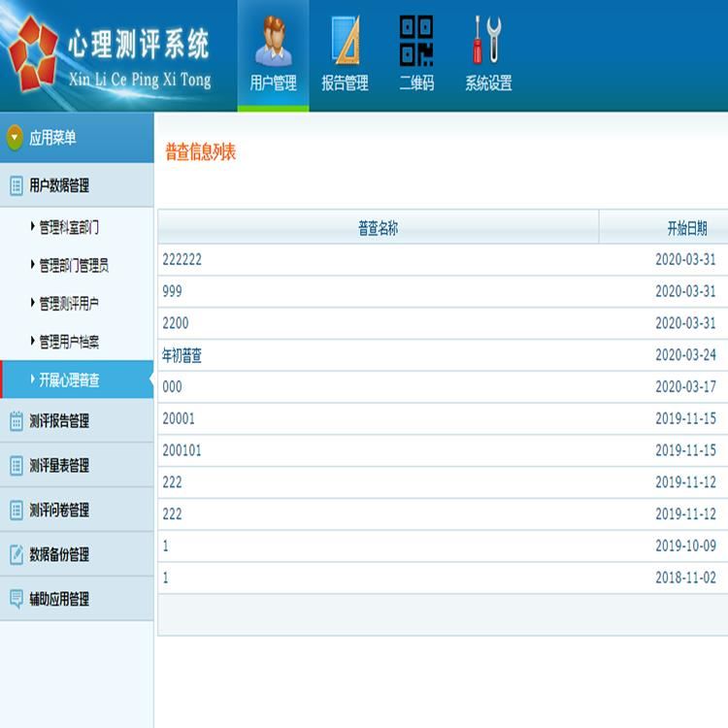This screenshot has width=728, height=728.
Task: Open 管理测评用户 in the sidebar
Action: 69,304
